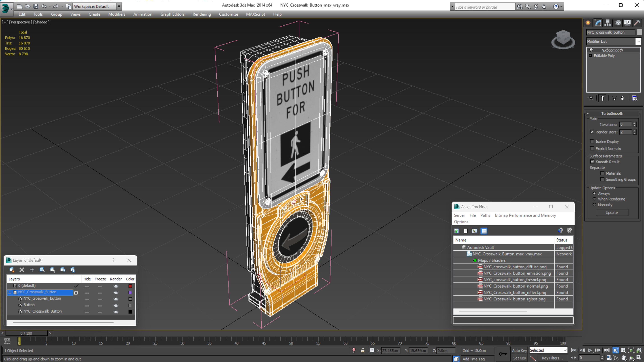The height and width of the screenshot is (362, 644).
Task: Open the Motion command panel tab
Action: [x=618, y=23]
